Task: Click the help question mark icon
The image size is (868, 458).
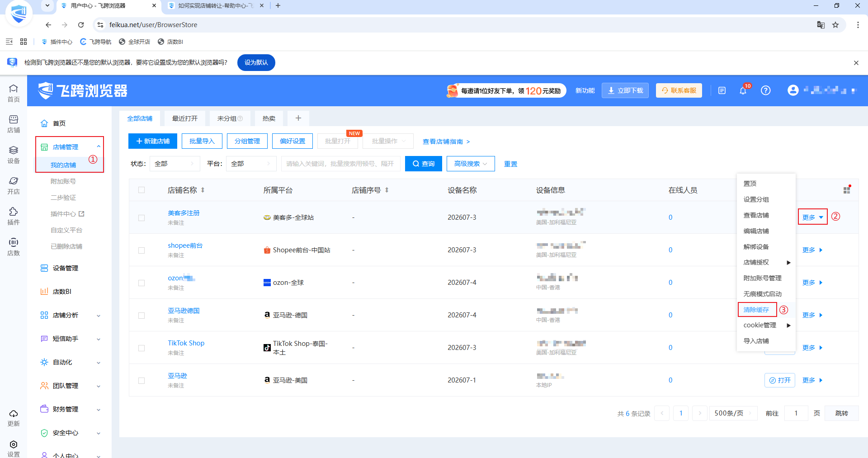Action: tap(765, 90)
